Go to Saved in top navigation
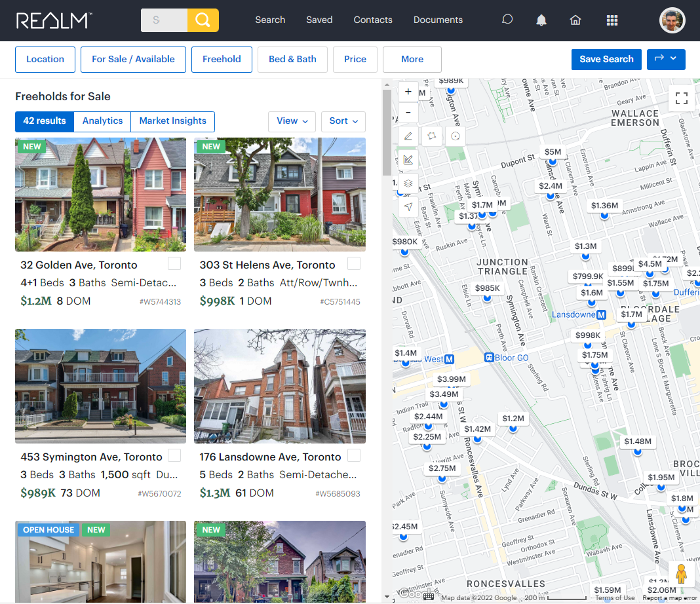700x604 pixels. click(x=319, y=20)
